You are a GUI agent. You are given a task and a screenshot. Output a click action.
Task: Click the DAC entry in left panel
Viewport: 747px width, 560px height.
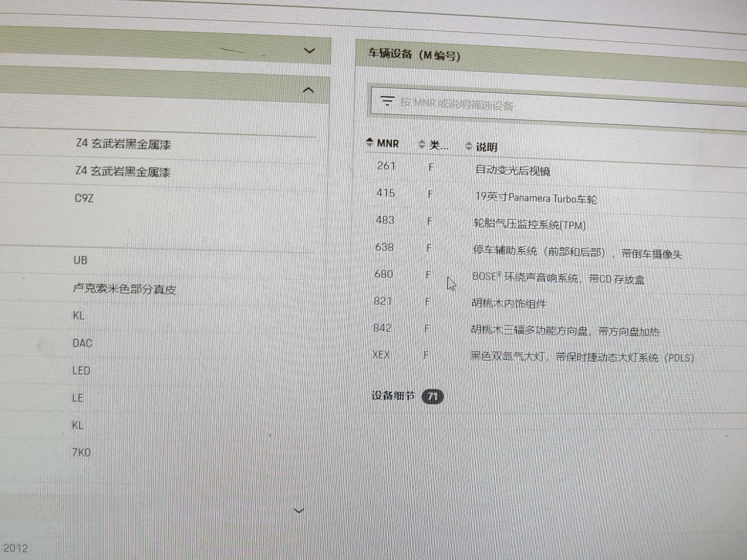(x=82, y=343)
